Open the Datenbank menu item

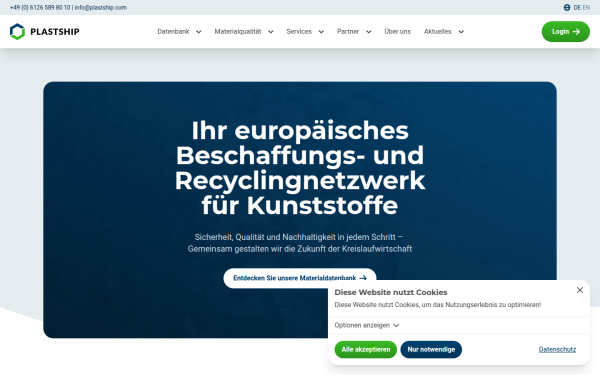pos(173,31)
